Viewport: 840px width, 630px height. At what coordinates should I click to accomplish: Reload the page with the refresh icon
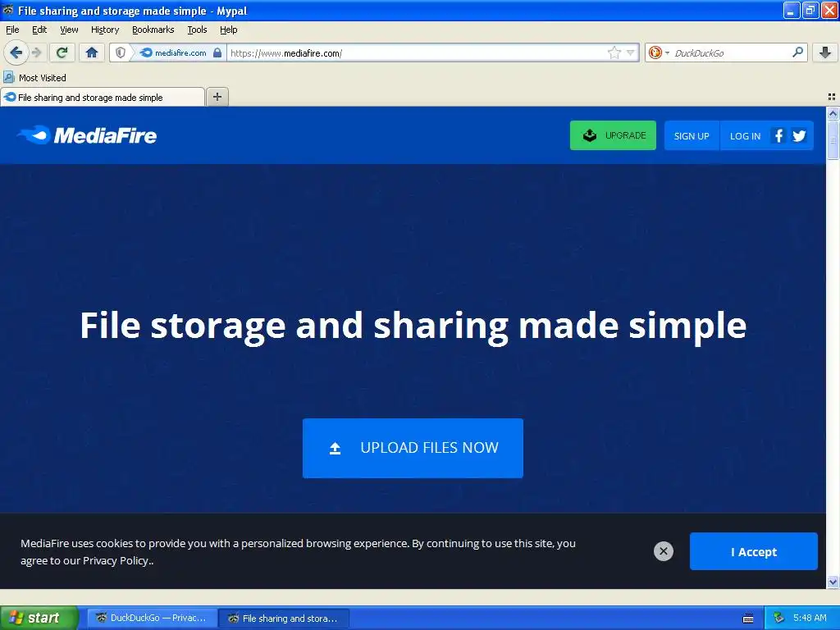[x=62, y=52]
